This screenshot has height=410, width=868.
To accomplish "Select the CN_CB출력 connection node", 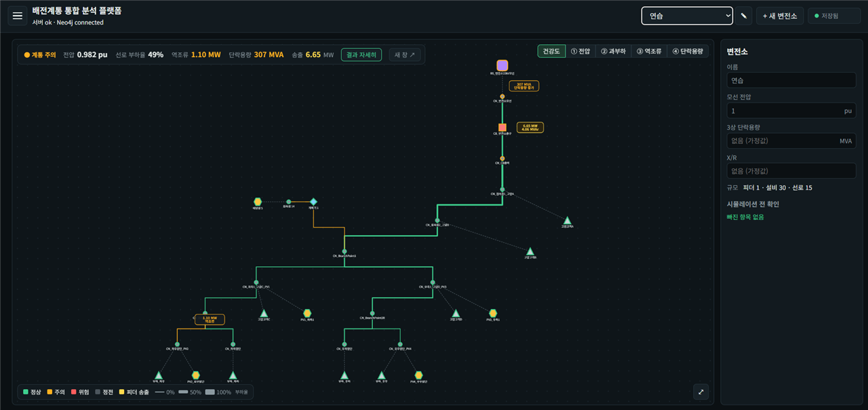I will [x=502, y=159].
